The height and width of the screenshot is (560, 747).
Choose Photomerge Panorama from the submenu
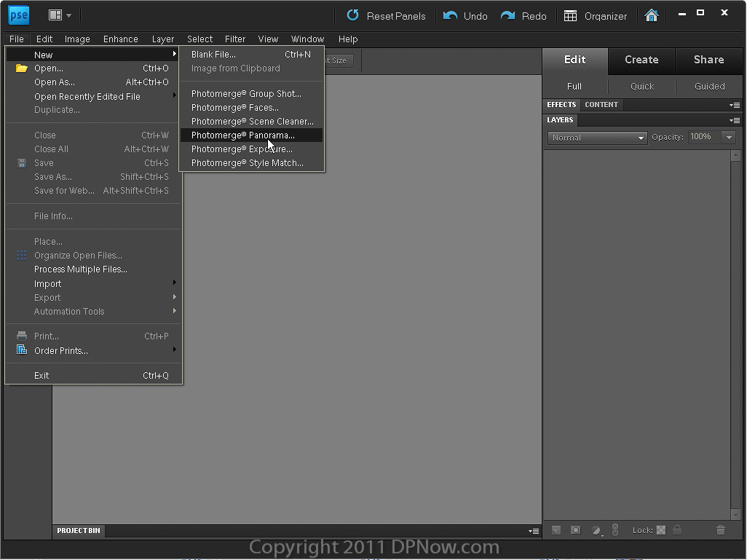click(x=243, y=135)
